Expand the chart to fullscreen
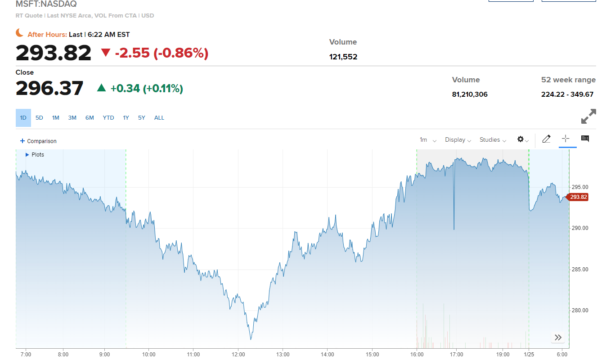 588,117
